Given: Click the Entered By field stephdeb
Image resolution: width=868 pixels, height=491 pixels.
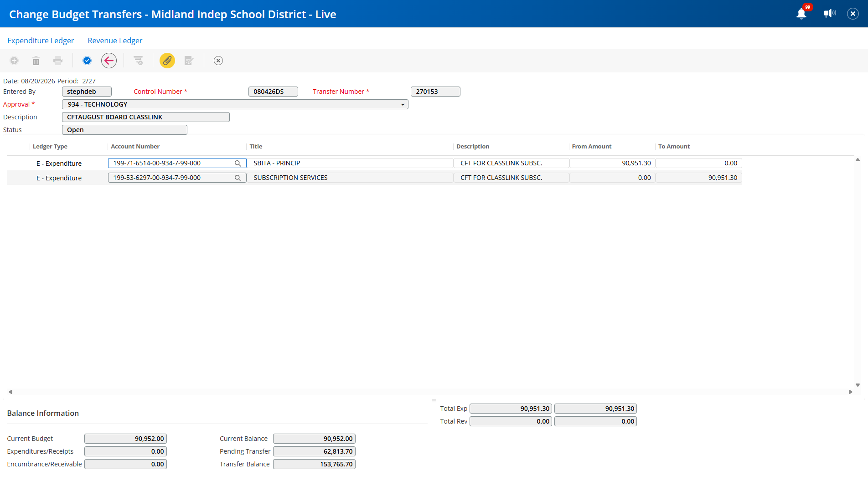Looking at the screenshot, I should click(87, 92).
